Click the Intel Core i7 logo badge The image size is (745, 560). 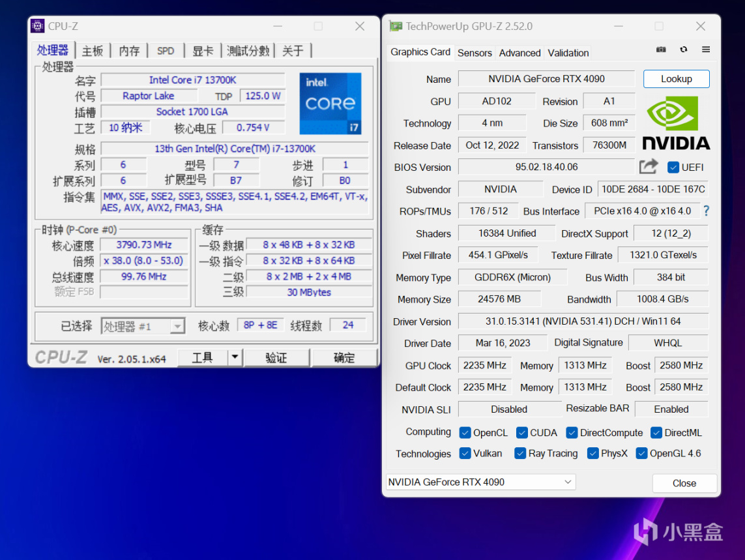coord(330,104)
